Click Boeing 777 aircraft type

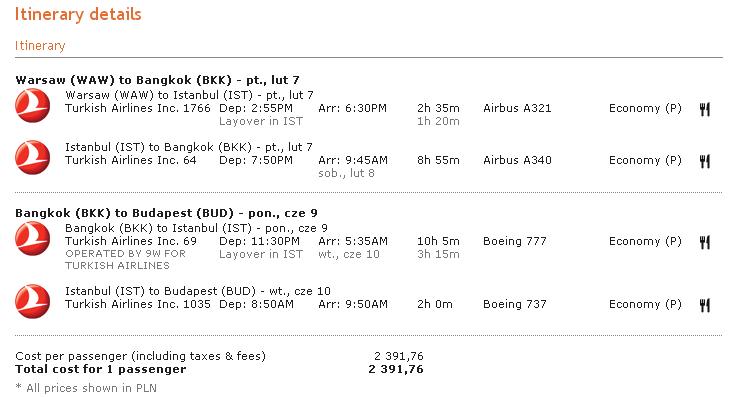pos(515,241)
